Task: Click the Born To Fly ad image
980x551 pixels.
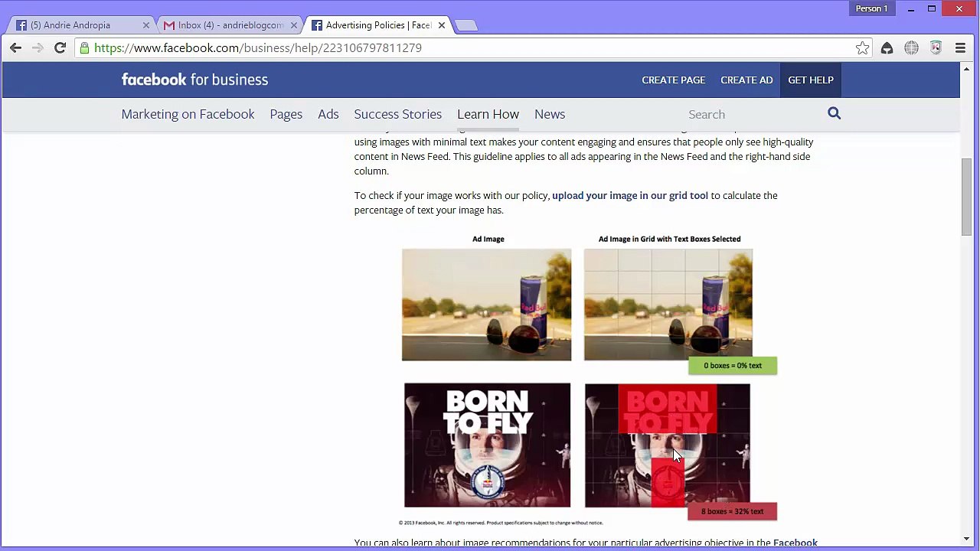Action: tap(487, 445)
